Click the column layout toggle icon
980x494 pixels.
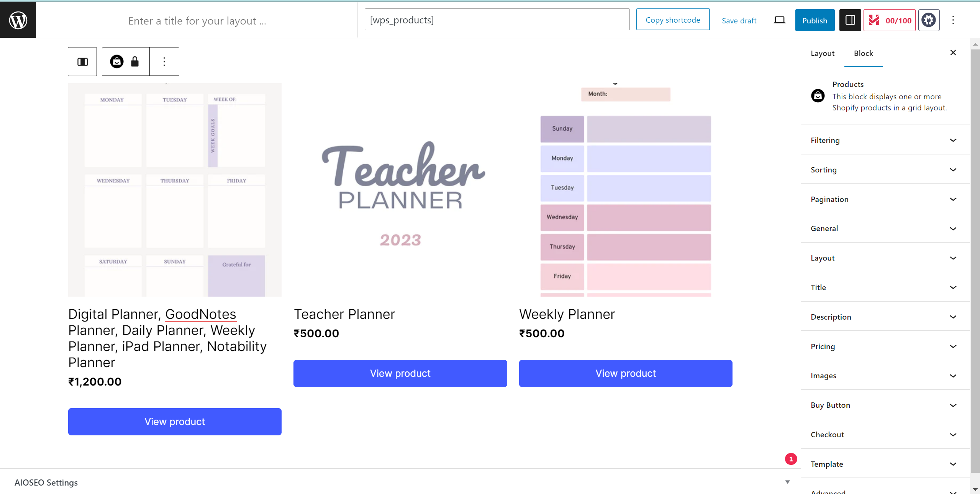(x=82, y=61)
